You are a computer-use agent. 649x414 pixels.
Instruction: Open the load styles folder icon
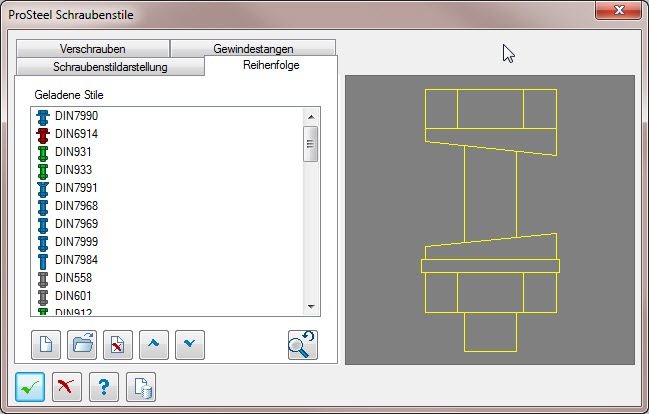coord(82,345)
